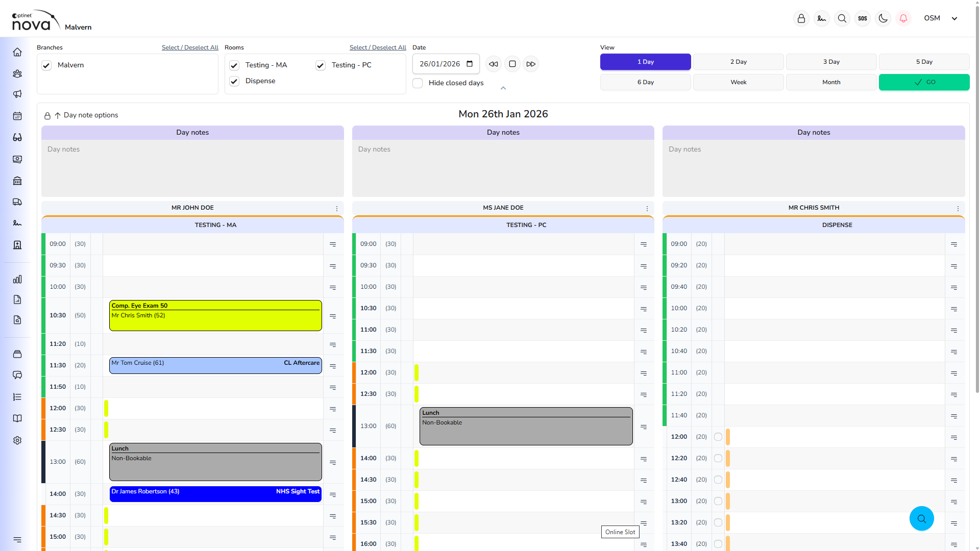The image size is (980, 551).
Task: Expand the OSM user dropdown
Action: [954, 18]
